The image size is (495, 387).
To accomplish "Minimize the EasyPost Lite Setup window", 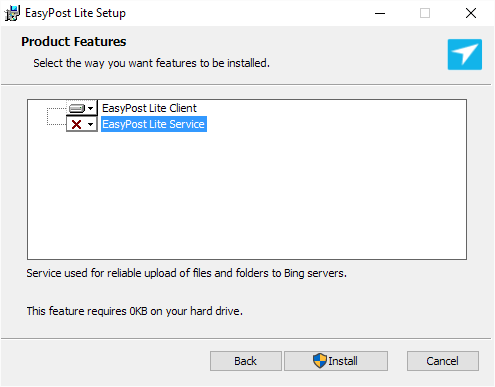I will tap(380, 13).
